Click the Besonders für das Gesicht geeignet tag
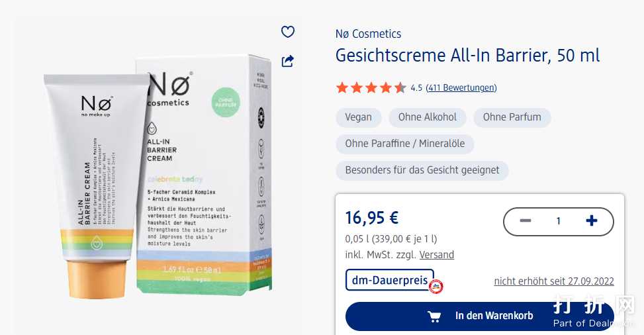The width and height of the screenshot is (644, 335). pyautogui.click(x=422, y=170)
